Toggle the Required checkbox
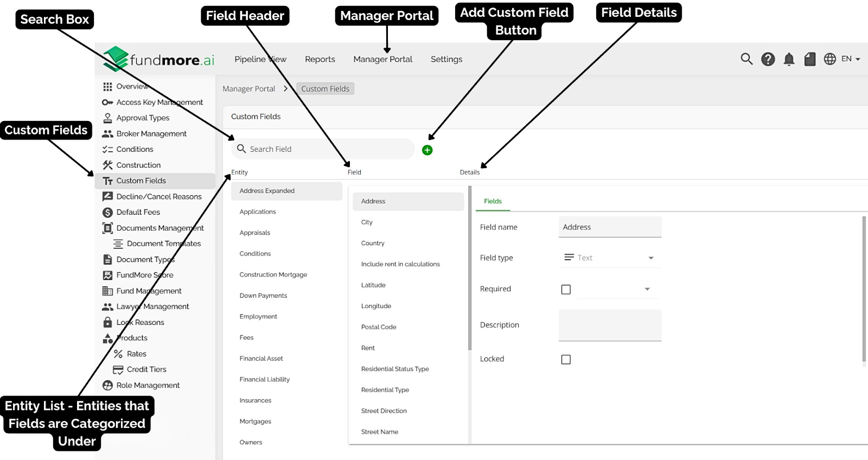Viewport: 868px width, 460px height. pyautogui.click(x=566, y=289)
